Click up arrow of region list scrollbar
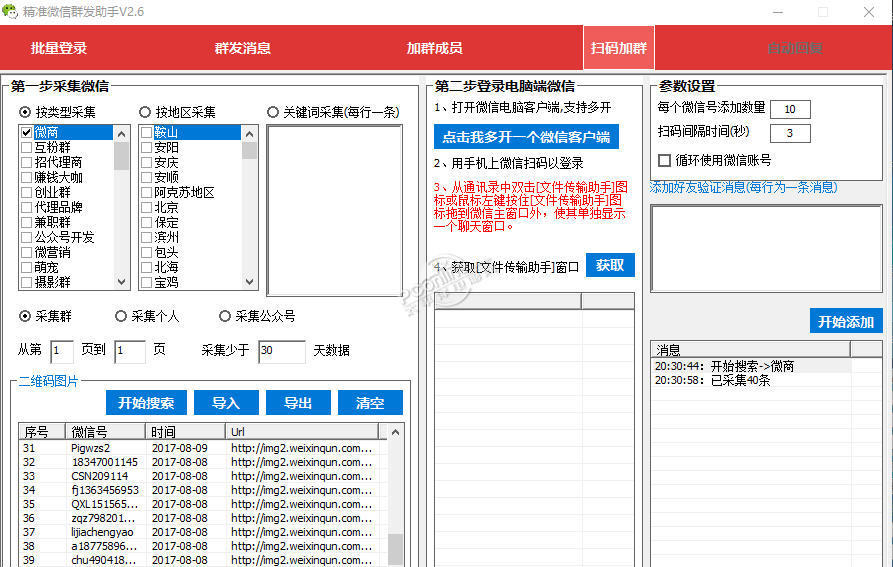Viewport: 893px width, 567px height. (x=249, y=134)
